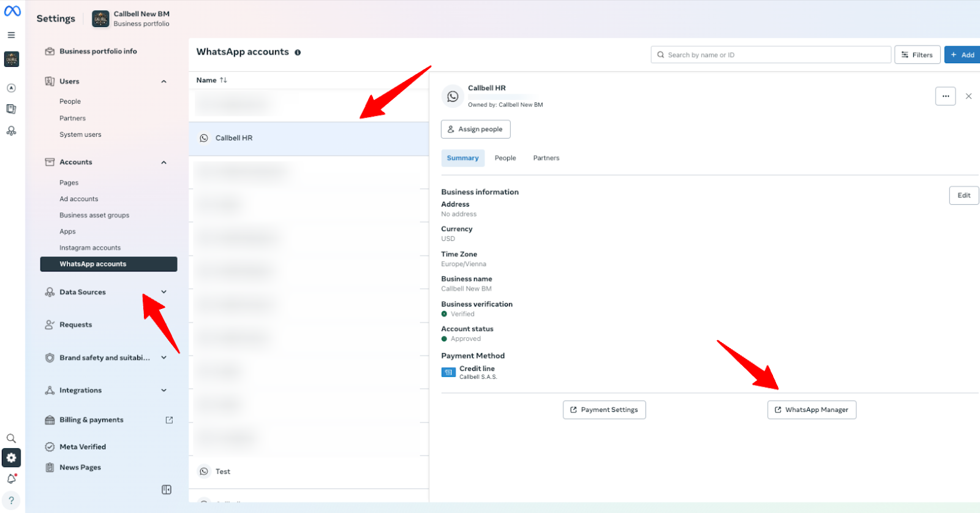The height and width of the screenshot is (513, 980).
Task: Click the search magnifier icon in left rail
Action: pos(11,438)
